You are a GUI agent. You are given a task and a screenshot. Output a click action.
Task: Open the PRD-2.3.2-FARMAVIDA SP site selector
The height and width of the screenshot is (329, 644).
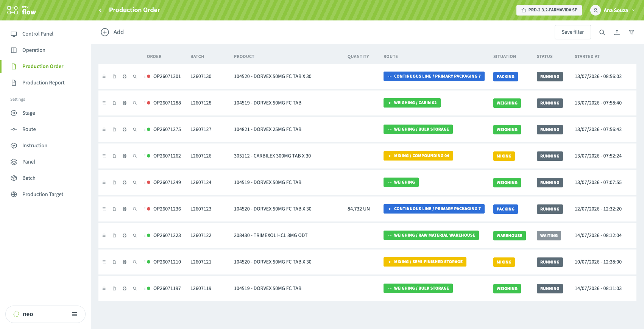pyautogui.click(x=549, y=10)
